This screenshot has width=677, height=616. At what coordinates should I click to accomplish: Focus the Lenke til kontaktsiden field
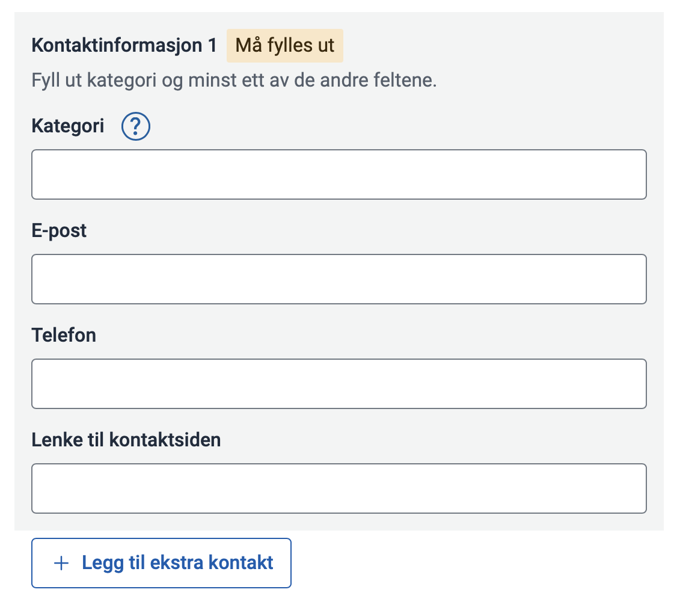click(338, 488)
